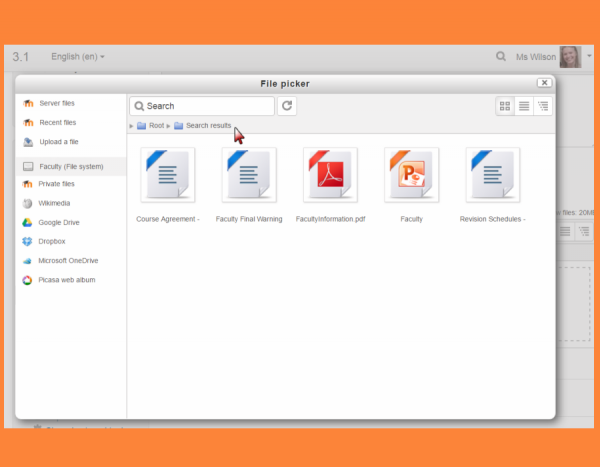Open the Dropbox repository
The width and height of the screenshot is (600, 467).
pos(52,242)
